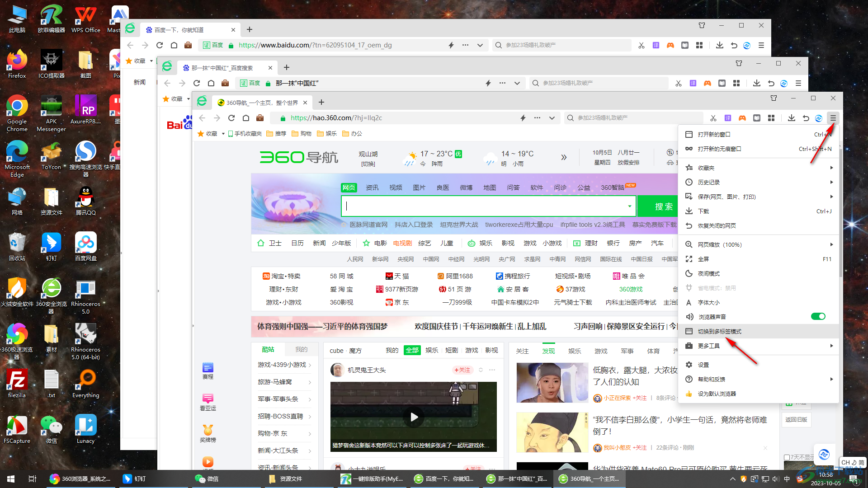This screenshot has height=488, width=868.
Task: Open 天猫 link
Action: [397, 276]
